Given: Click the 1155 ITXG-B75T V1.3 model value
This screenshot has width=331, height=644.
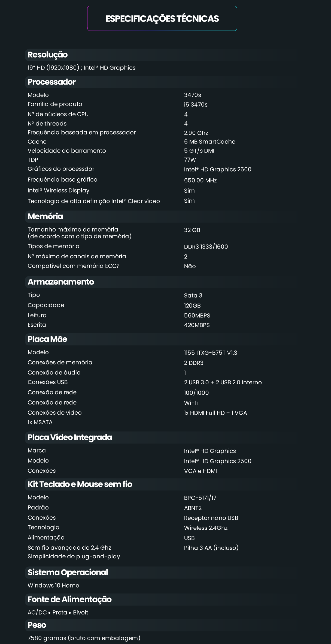Looking at the screenshot, I should [x=210, y=353].
